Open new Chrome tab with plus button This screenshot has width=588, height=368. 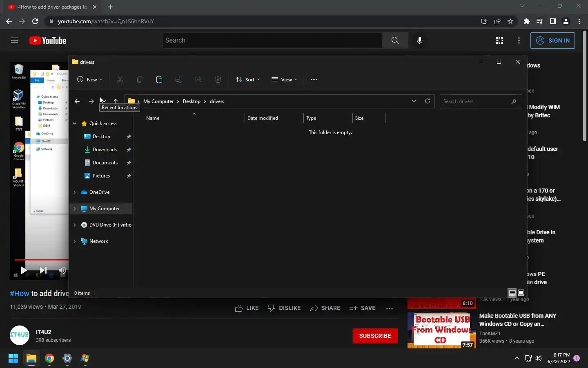pyautogui.click(x=110, y=7)
